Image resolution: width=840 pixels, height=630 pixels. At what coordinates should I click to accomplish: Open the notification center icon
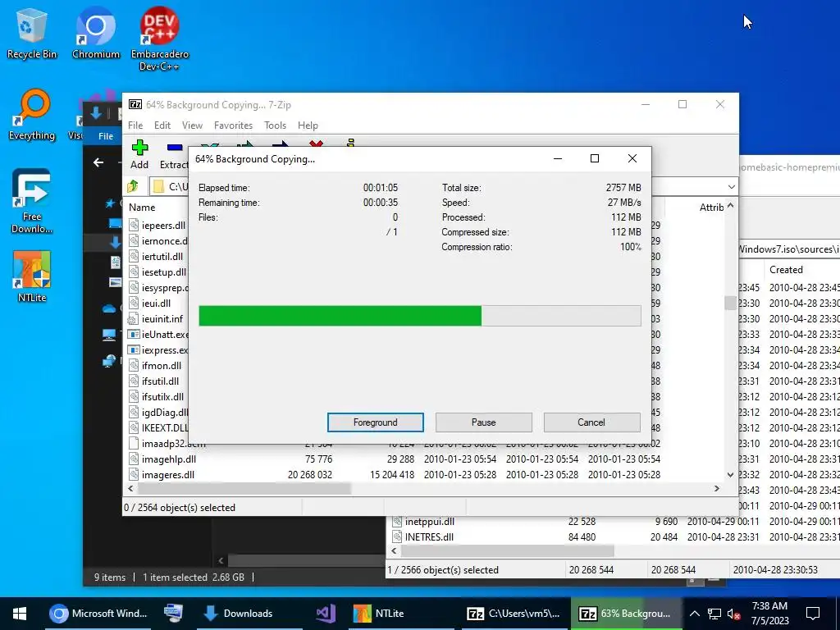tap(813, 614)
